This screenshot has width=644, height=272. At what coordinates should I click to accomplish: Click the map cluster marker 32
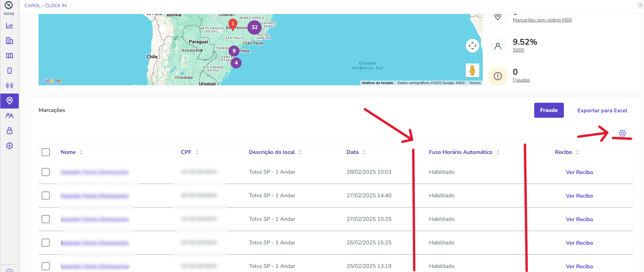[254, 27]
